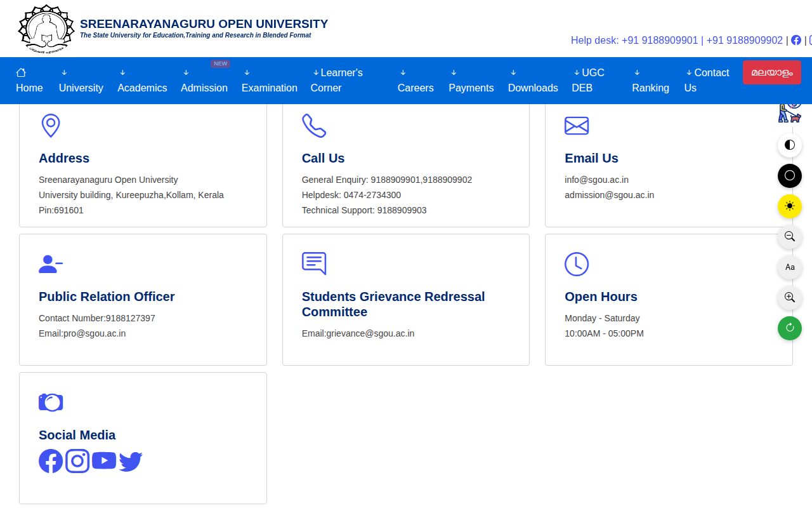Expand the Academics dropdown menu
The image size is (812, 508).
pyautogui.click(x=142, y=81)
